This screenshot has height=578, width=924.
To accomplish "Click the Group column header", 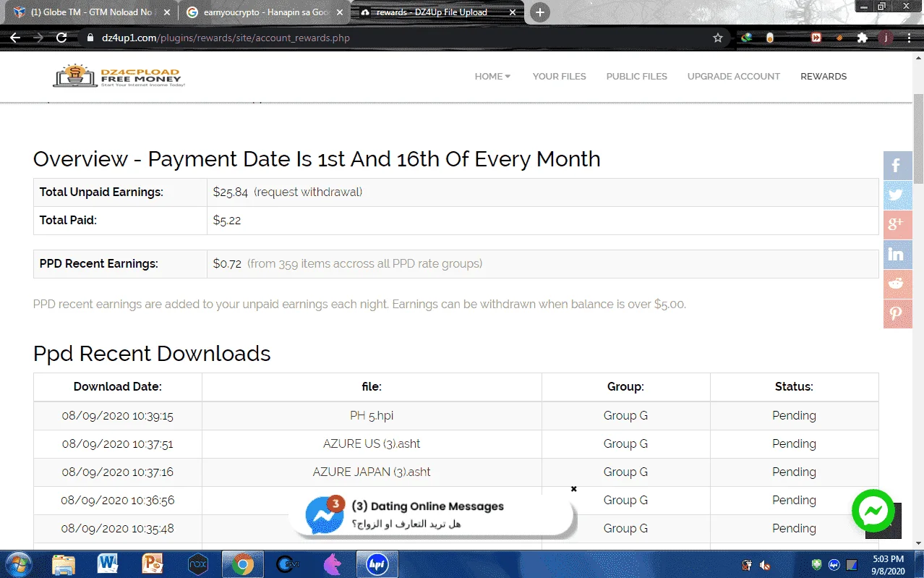I will (x=625, y=386).
